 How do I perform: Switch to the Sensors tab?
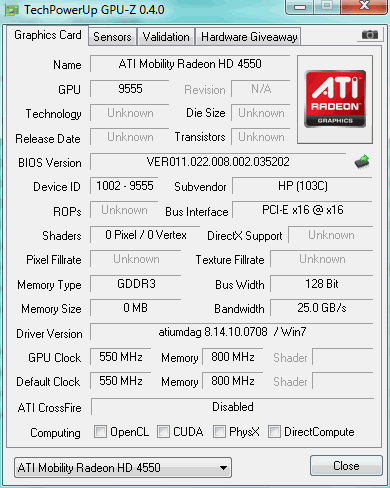[x=112, y=37]
